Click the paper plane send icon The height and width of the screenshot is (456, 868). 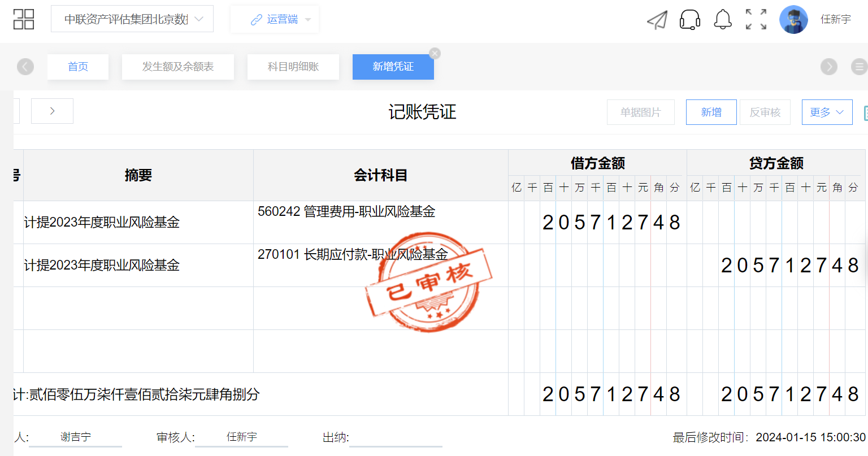point(657,20)
